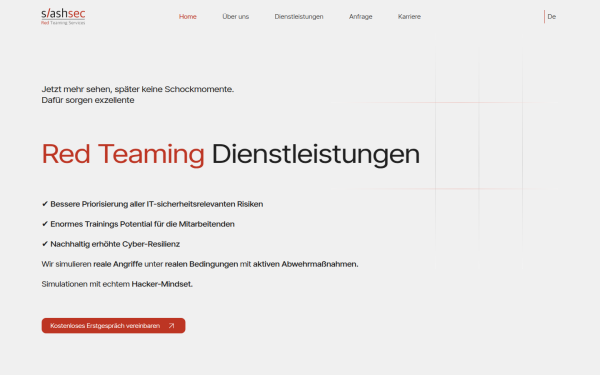Go to the Home nav item
Screen dimensions: 600x375
click(x=188, y=16)
